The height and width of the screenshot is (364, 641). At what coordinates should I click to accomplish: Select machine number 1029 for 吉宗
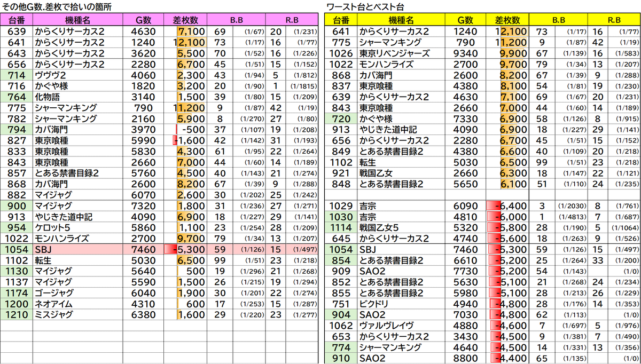(341, 206)
